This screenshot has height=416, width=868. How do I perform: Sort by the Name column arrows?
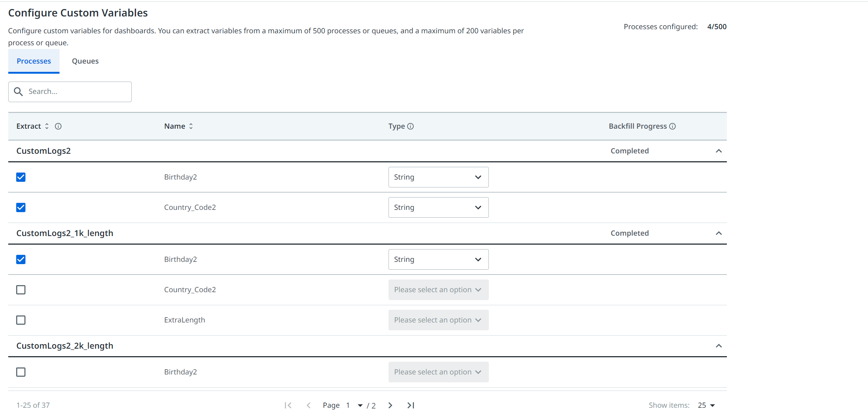click(x=191, y=126)
